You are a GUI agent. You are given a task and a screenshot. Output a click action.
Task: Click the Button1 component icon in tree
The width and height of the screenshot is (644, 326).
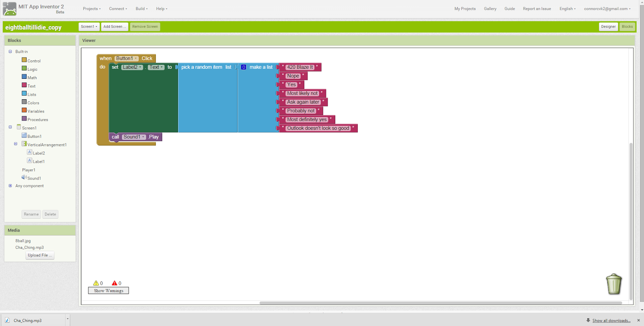[24, 135]
